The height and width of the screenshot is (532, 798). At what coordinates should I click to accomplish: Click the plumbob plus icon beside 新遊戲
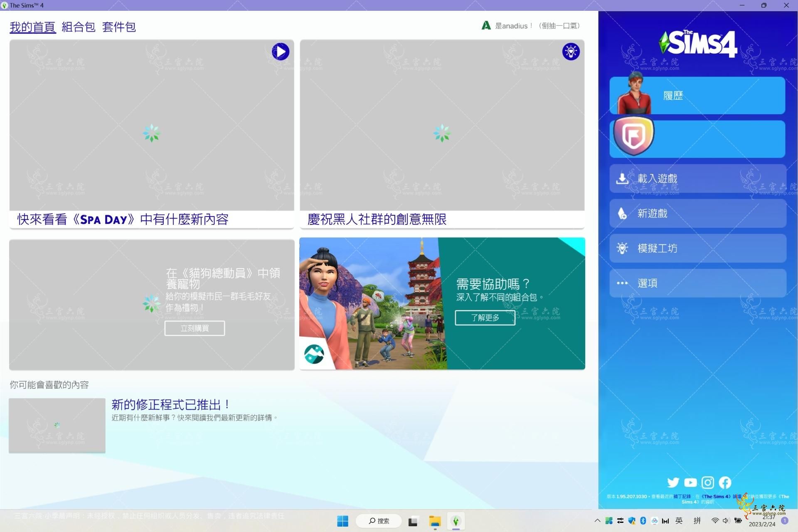622,214
